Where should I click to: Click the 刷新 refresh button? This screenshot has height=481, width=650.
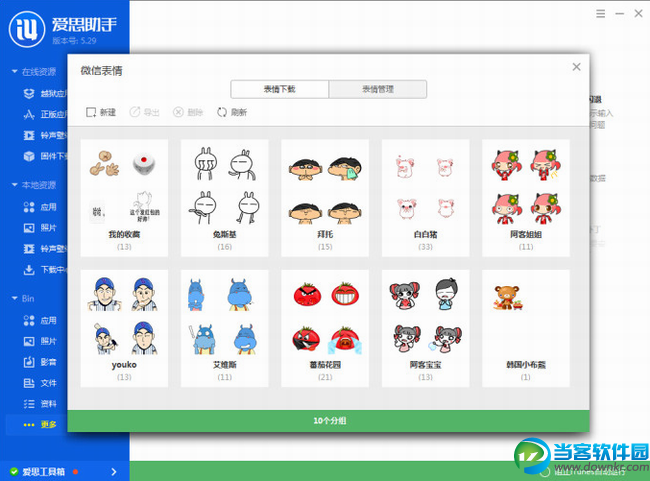point(232,112)
